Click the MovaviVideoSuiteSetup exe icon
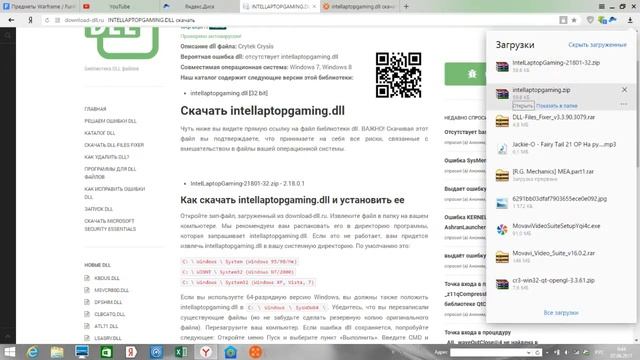 tap(502, 230)
